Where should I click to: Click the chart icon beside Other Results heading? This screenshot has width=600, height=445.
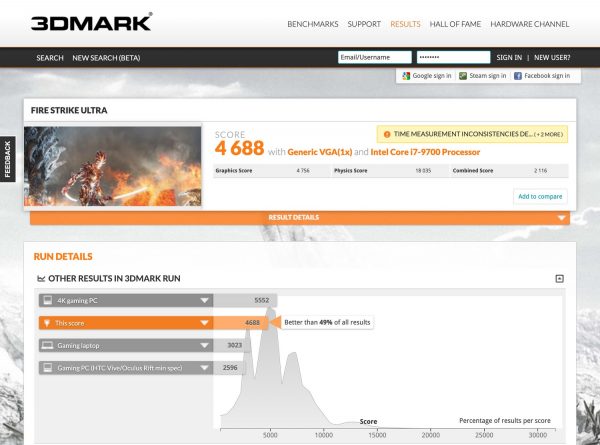pyautogui.click(x=41, y=279)
